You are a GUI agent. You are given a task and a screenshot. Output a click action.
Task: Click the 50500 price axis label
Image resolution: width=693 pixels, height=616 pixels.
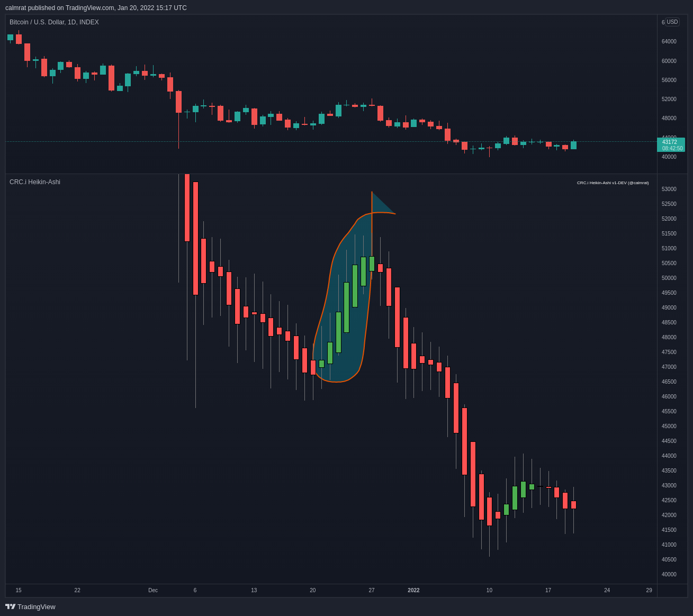pyautogui.click(x=669, y=263)
